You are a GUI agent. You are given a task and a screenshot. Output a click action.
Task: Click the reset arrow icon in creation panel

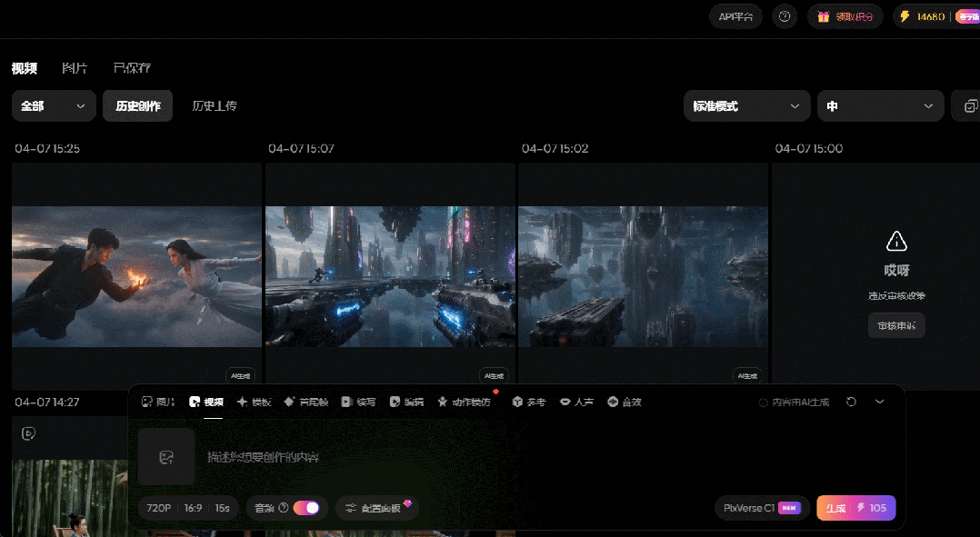[851, 402]
